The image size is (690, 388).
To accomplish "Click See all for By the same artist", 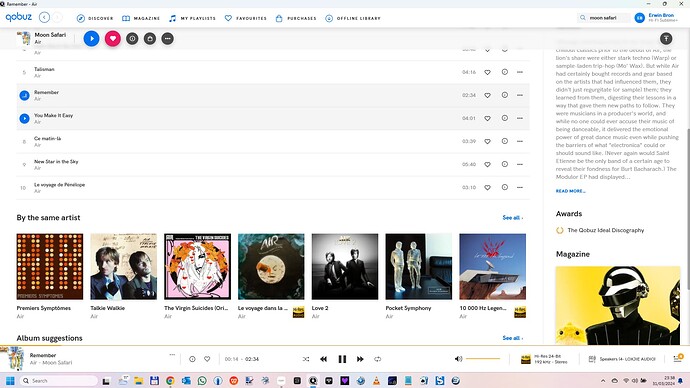I will coord(513,218).
